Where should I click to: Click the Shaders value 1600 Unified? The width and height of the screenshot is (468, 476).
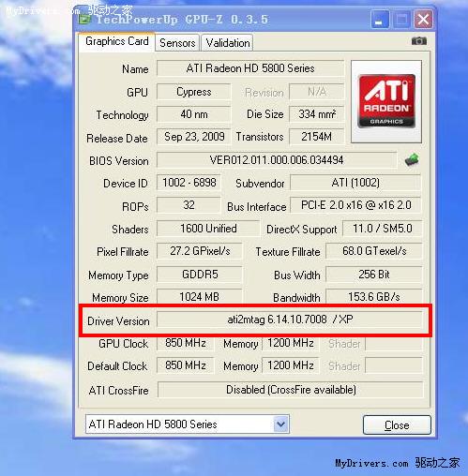point(208,229)
